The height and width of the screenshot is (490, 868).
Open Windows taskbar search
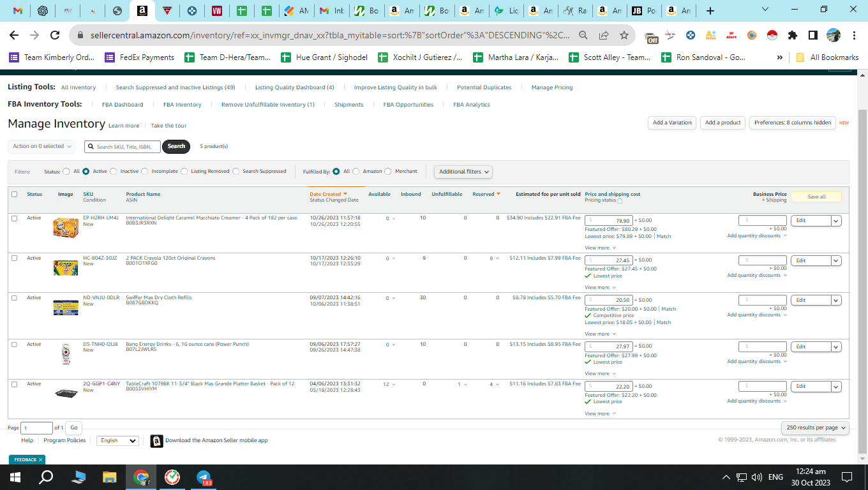pos(46,477)
